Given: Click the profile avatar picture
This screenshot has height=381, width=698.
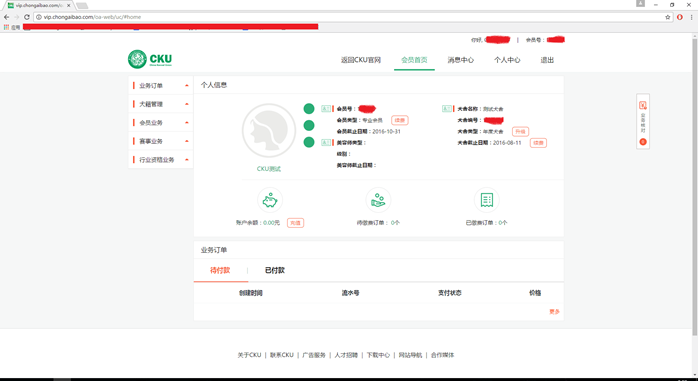Looking at the screenshot, I should (x=268, y=131).
